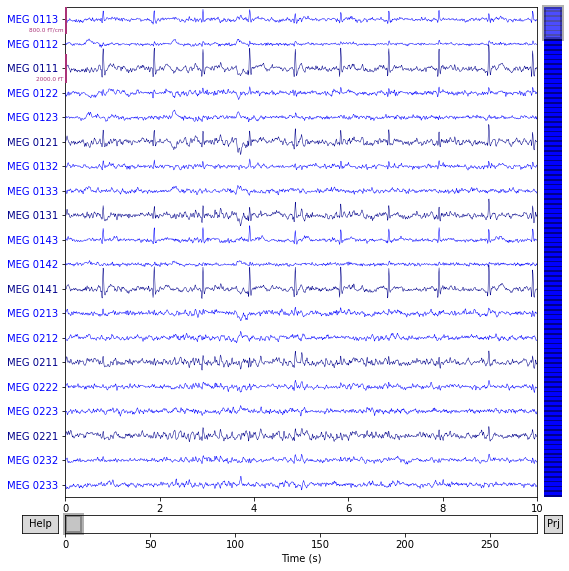Click the MEG 0221 trace line

[301, 435]
